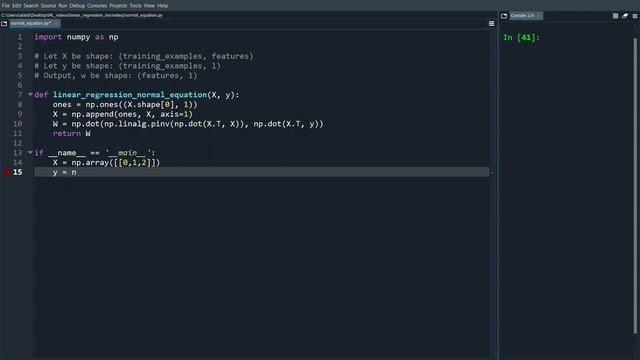The image size is (640, 360).
Task: Click the console eraser clear icon
Action: click(625, 16)
